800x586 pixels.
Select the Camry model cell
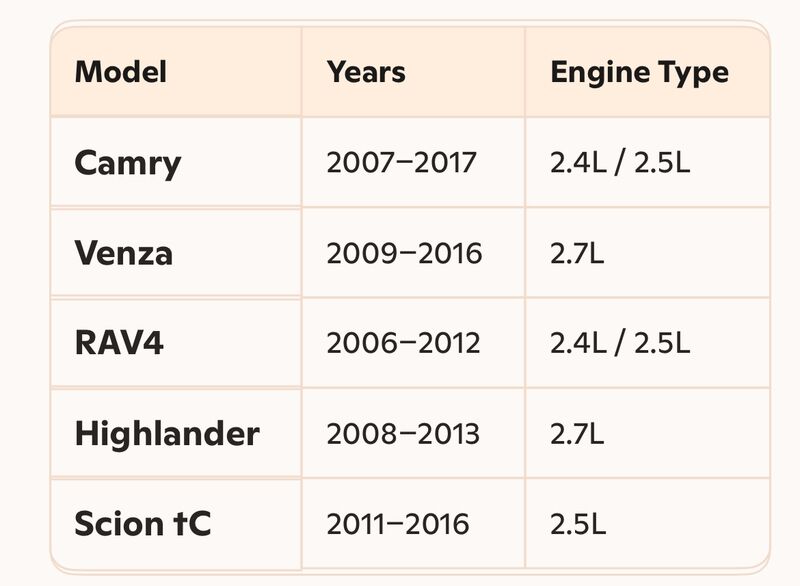[x=128, y=162]
